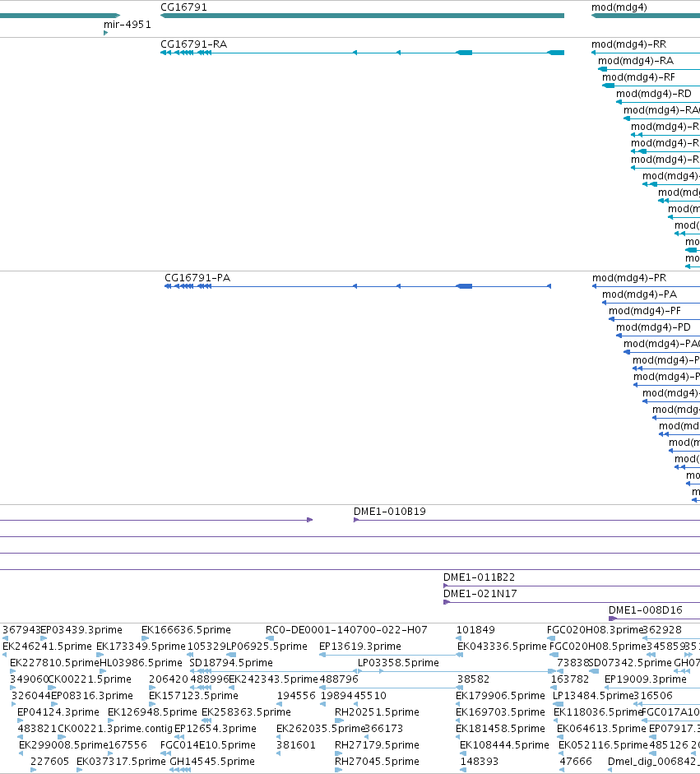
Task: Select the mod(mdg4)-PR protein label
Action: [x=629, y=278]
